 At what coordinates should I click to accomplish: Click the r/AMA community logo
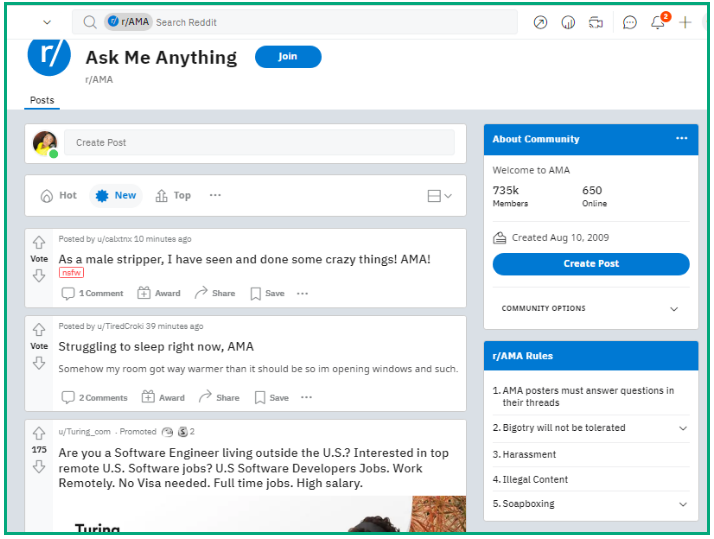click(x=49, y=56)
